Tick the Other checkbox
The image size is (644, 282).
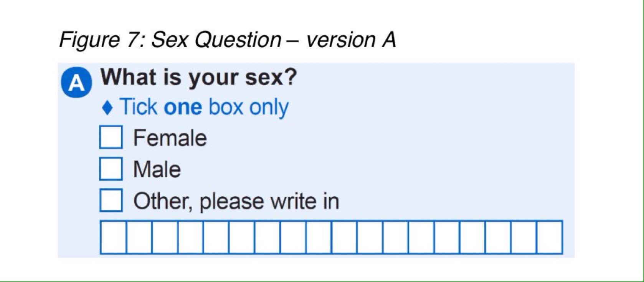point(111,200)
